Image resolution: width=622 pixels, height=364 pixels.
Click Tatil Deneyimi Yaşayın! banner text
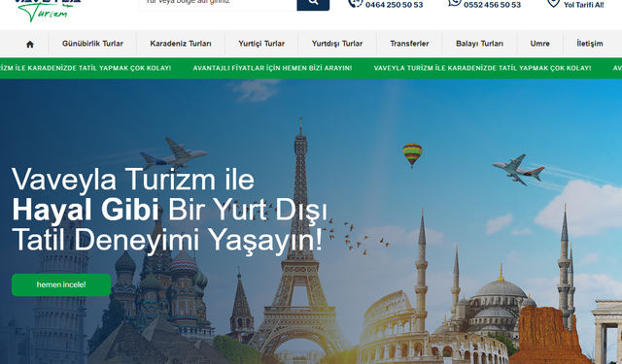[x=167, y=240]
